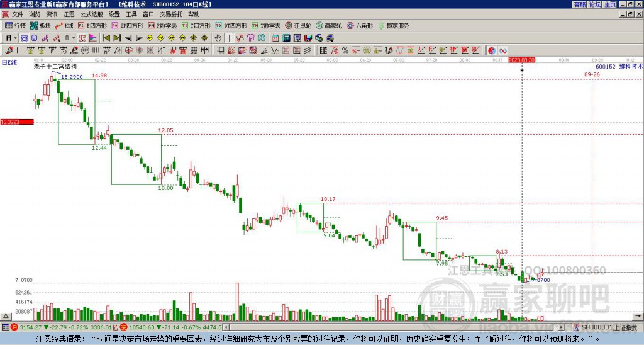644x345 pixels.
Task: Switch to the K线 chart view
Action: click(x=64, y=25)
